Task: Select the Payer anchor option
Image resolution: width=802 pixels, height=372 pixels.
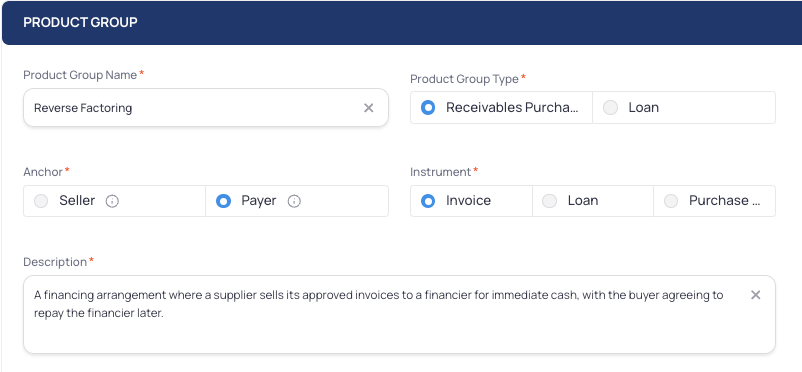Action: [x=297, y=201]
